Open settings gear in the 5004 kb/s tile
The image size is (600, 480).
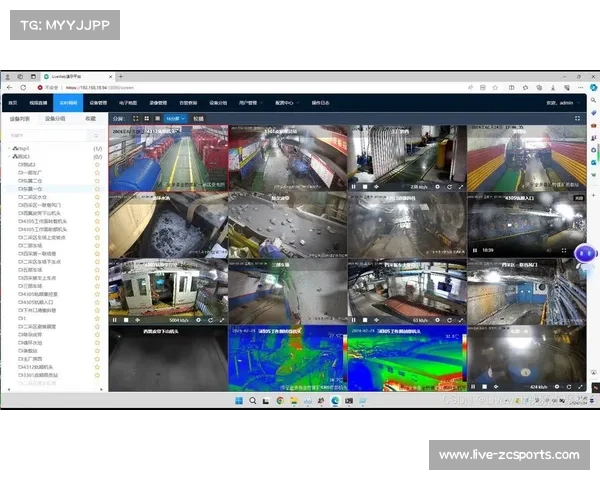click(198, 320)
